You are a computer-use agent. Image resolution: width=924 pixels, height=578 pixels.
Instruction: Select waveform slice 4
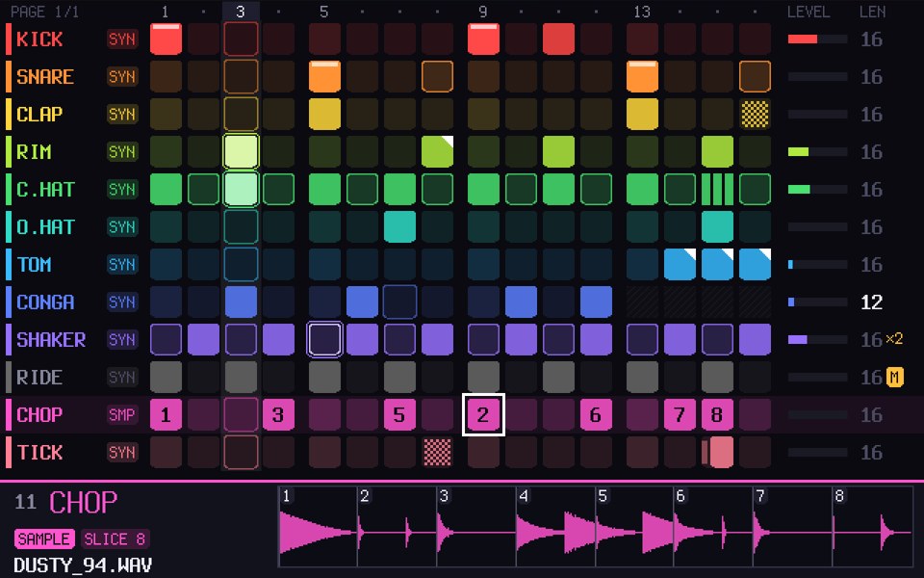tap(555, 527)
